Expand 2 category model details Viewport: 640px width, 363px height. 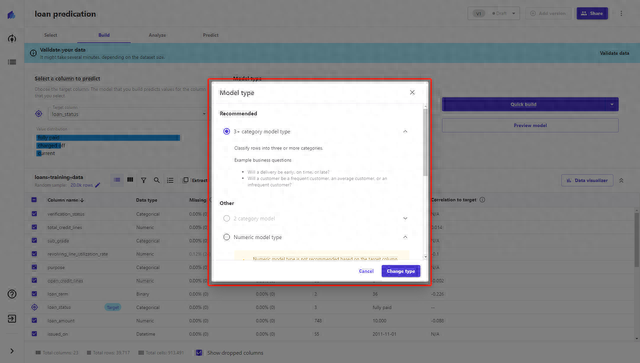[x=405, y=218]
